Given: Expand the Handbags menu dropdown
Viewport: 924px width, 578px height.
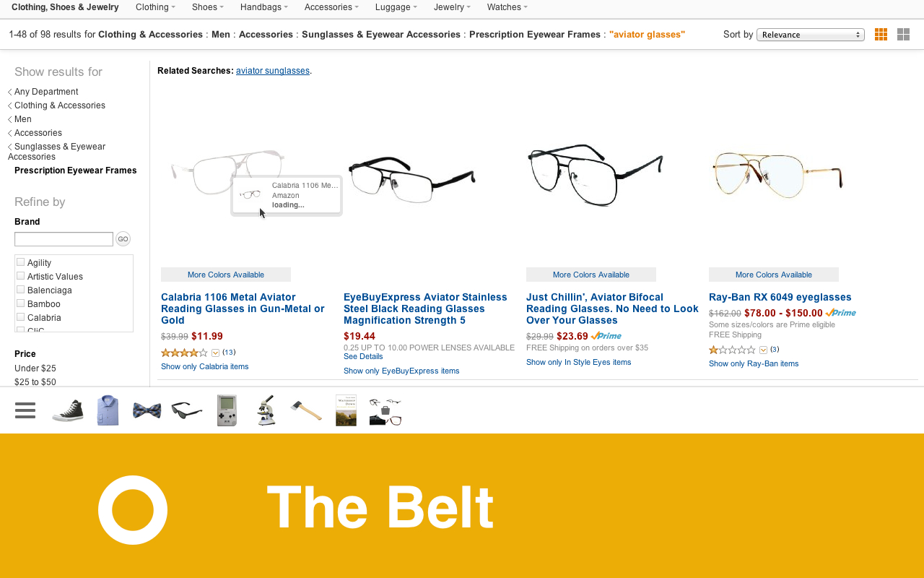Looking at the screenshot, I should tap(263, 7).
